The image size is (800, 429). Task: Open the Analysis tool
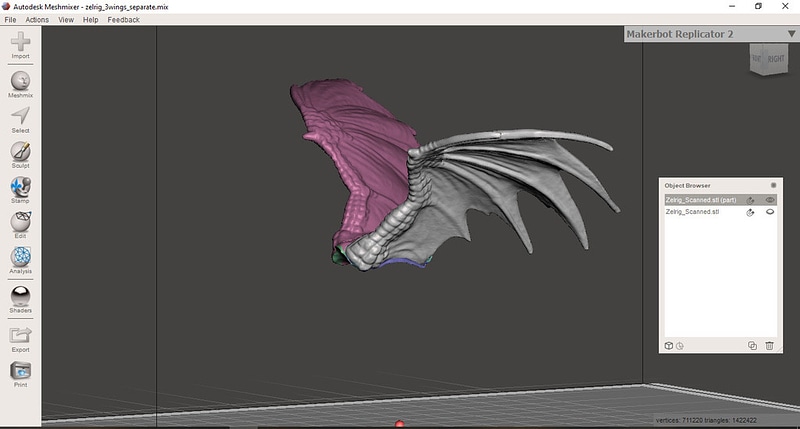click(20, 260)
